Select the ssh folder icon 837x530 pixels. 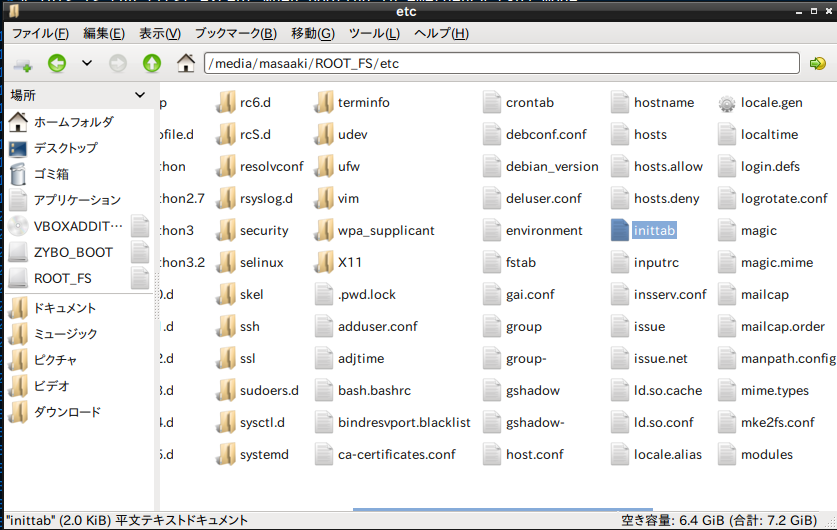click(x=226, y=326)
